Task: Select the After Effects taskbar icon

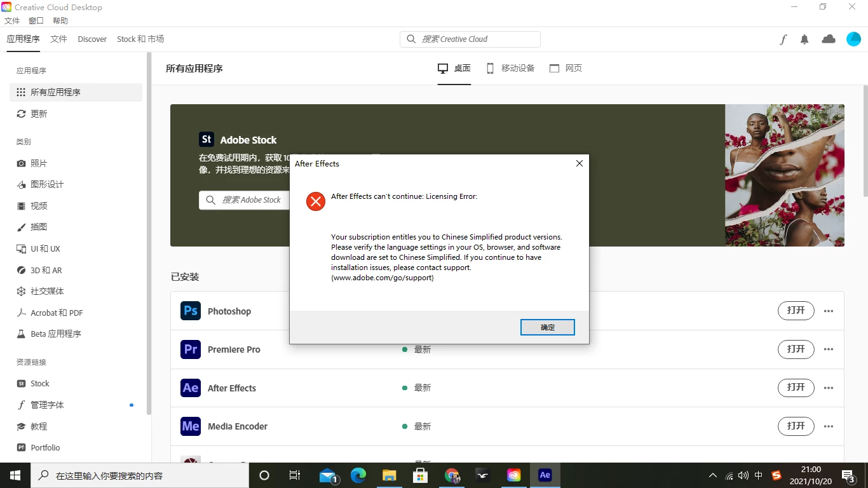Action: click(545, 475)
